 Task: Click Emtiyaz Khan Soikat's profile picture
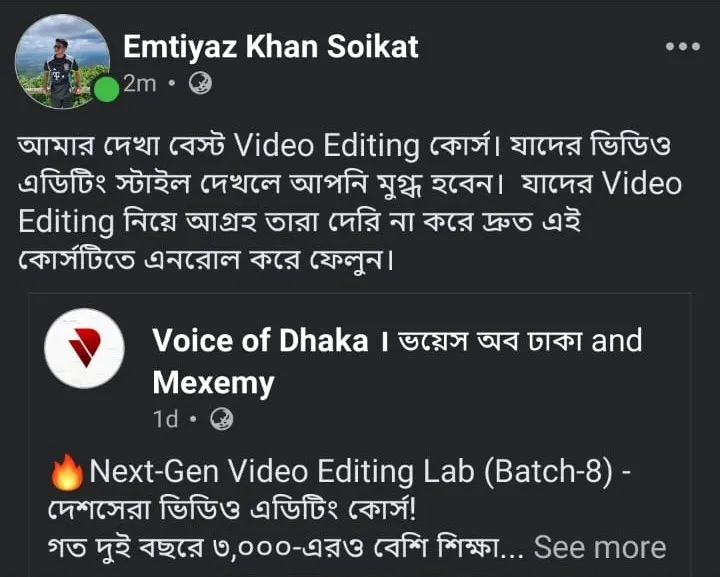click(62, 60)
